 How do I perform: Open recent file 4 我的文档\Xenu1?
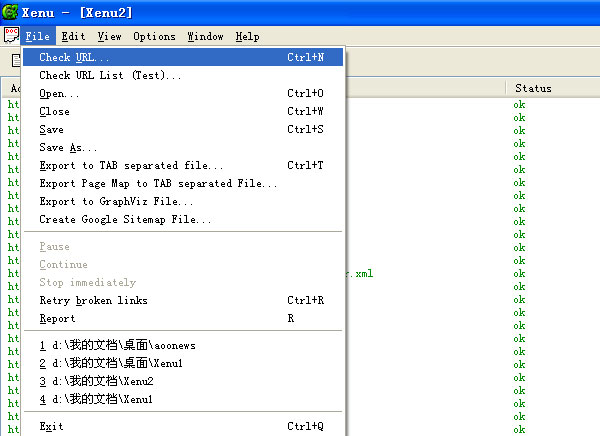(183, 399)
